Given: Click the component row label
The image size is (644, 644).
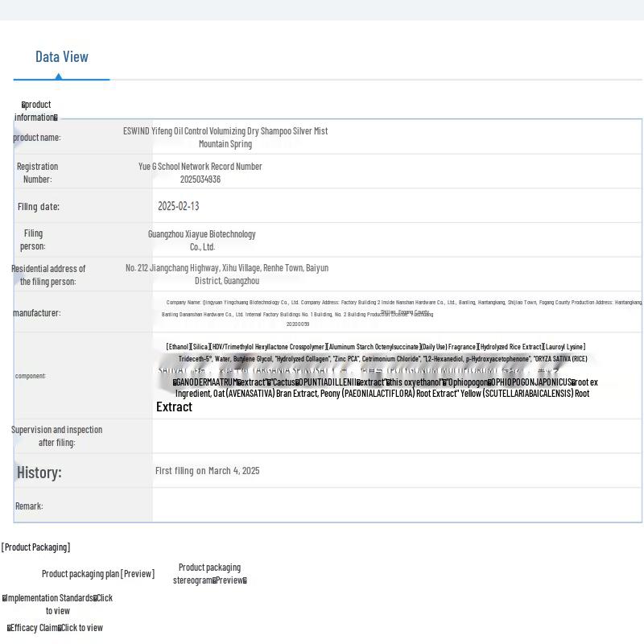Looking at the screenshot, I should click(31, 376).
